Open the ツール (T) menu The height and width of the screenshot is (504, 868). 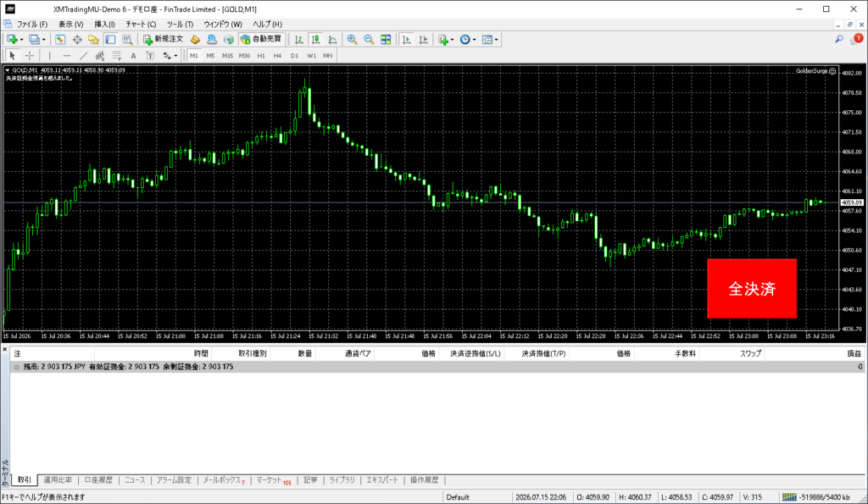[x=180, y=25]
